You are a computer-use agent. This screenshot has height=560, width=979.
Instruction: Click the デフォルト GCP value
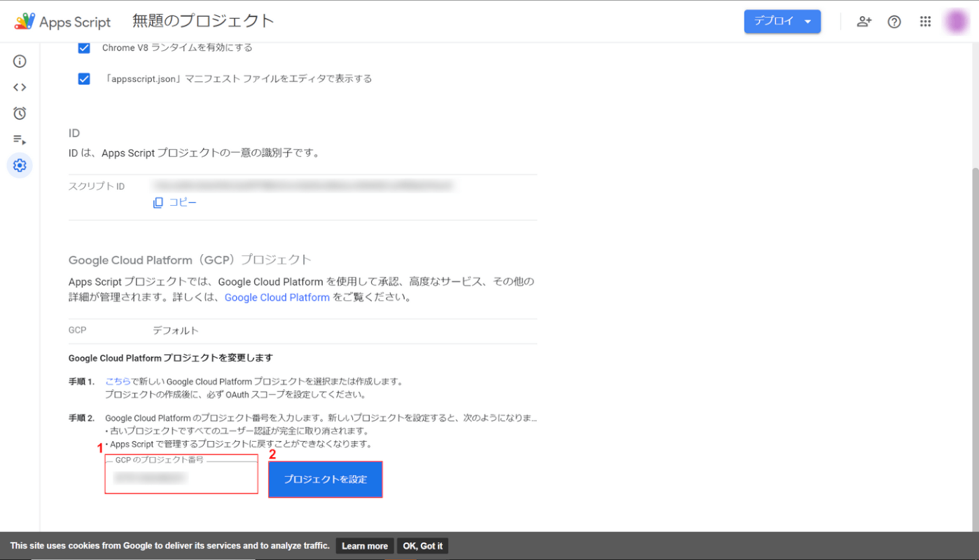tap(176, 330)
